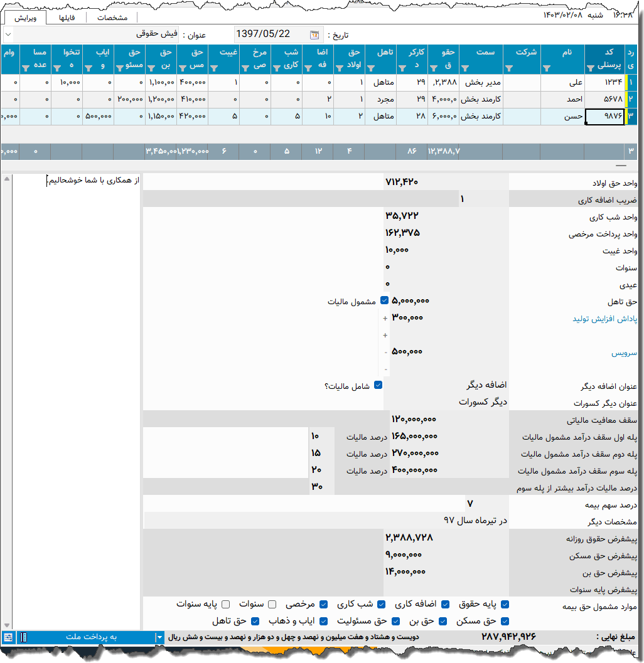644x663 pixels.
Task: Open the عنوان dropdown showing فیش حقوقی
Action: [x=8, y=34]
